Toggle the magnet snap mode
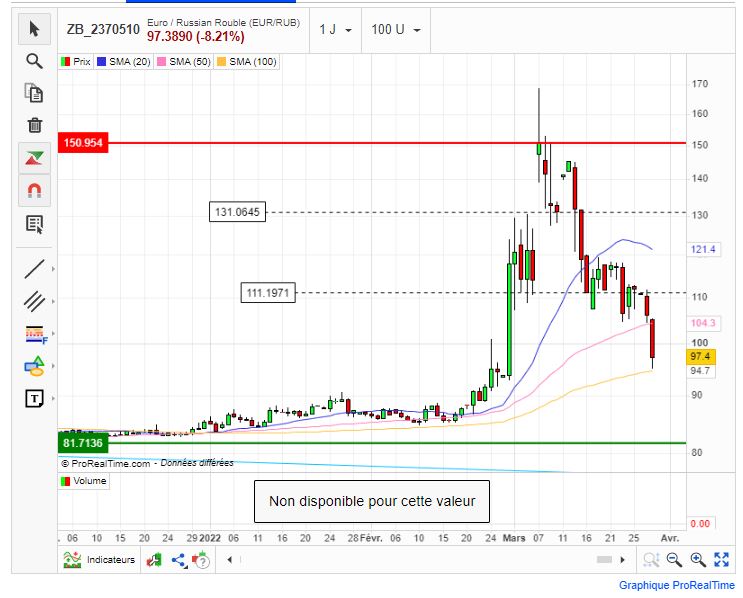This screenshot has height=598, width=743. [x=35, y=190]
